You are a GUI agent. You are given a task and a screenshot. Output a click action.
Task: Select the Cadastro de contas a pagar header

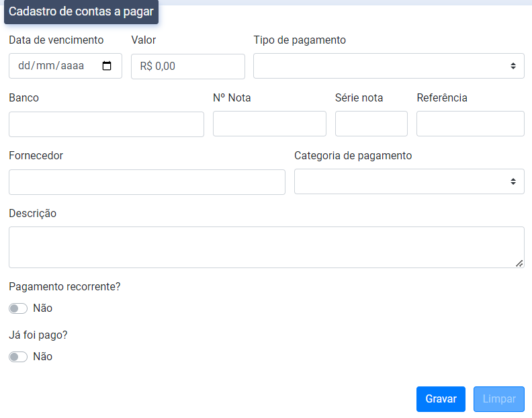coord(81,11)
